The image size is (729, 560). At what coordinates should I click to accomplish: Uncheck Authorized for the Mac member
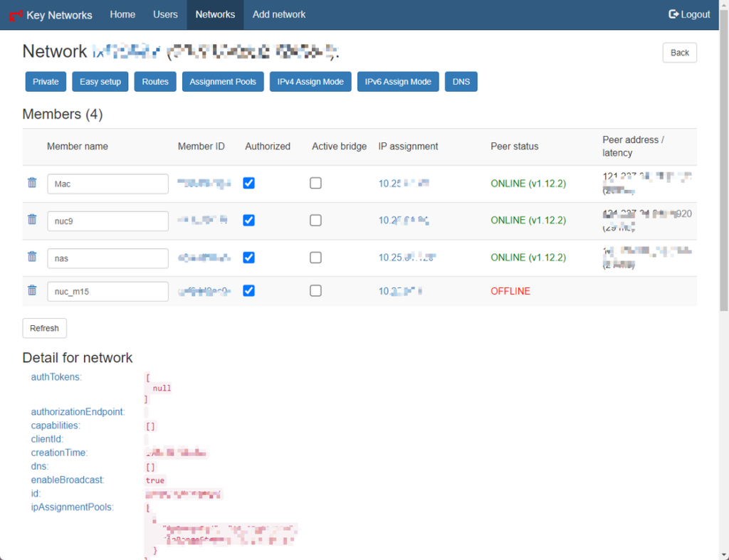point(248,184)
